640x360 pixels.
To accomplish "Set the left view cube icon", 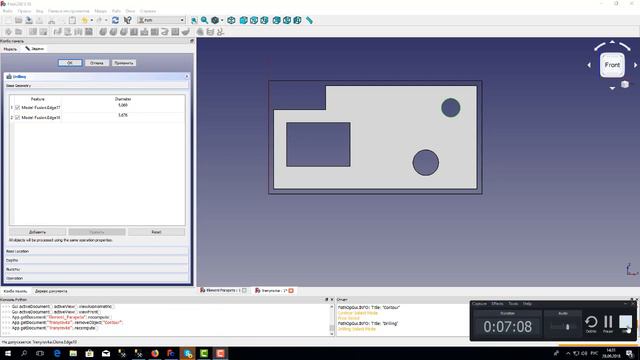I will coord(298,20).
